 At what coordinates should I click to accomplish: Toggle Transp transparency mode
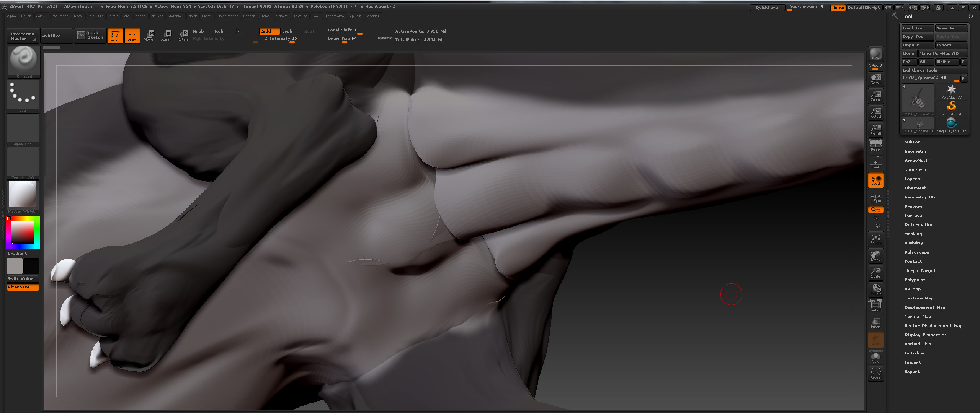(x=875, y=323)
